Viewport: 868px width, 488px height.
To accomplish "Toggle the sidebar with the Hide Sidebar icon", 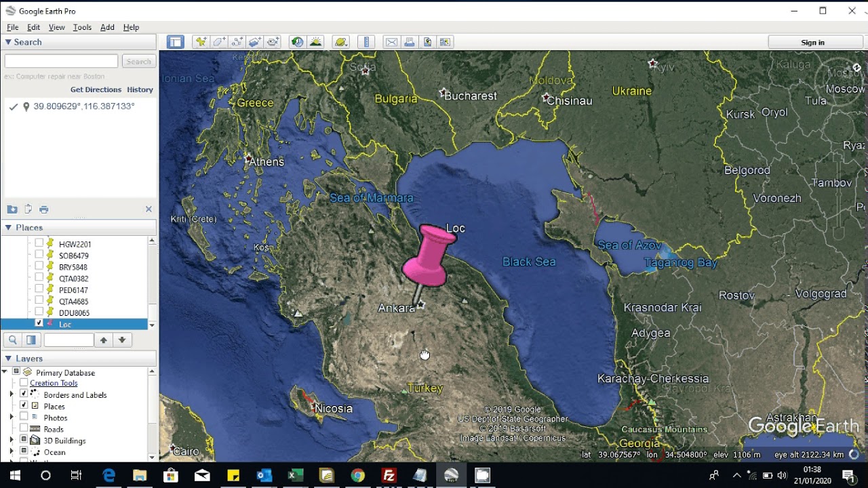I will pyautogui.click(x=176, y=42).
